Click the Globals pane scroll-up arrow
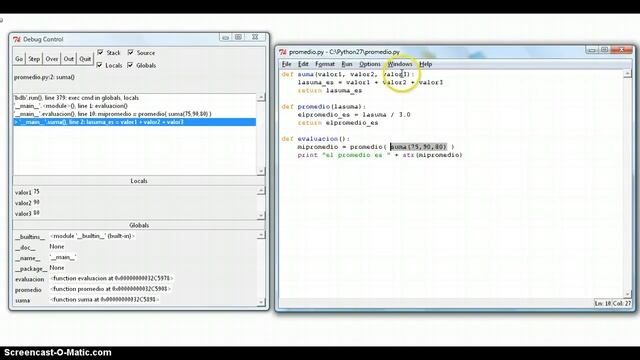640x360 pixels. pos(261,235)
